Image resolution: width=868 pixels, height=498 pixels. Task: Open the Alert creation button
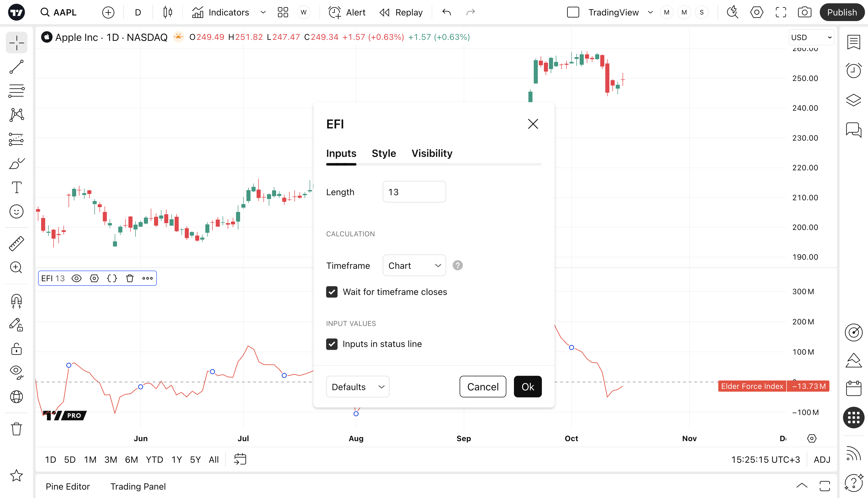coord(347,13)
